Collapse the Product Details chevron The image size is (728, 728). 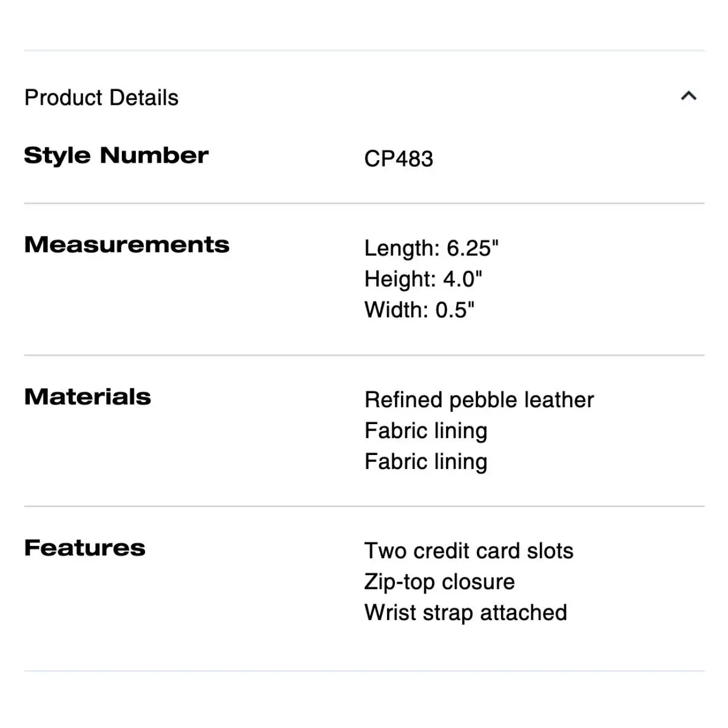coord(689,96)
